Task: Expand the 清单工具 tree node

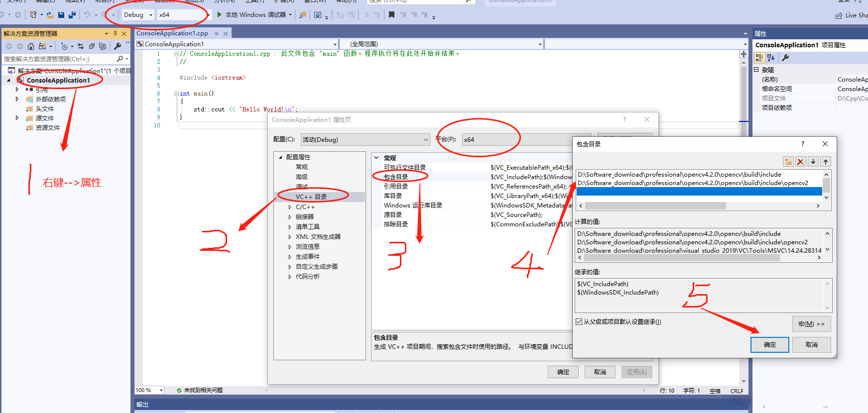Action: point(290,227)
